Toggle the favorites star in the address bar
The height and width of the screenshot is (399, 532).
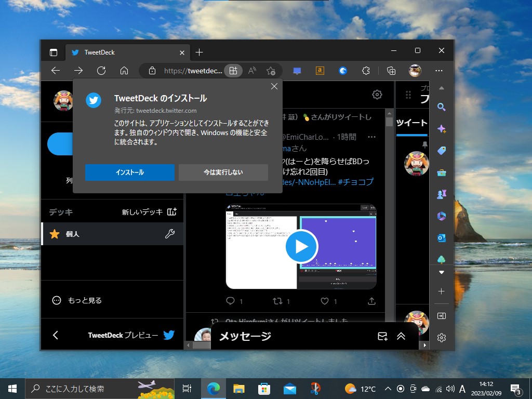271,70
